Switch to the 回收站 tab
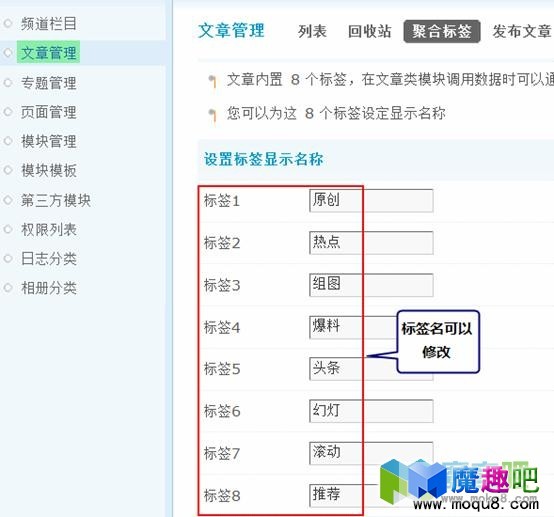The height and width of the screenshot is (517, 554). (369, 31)
